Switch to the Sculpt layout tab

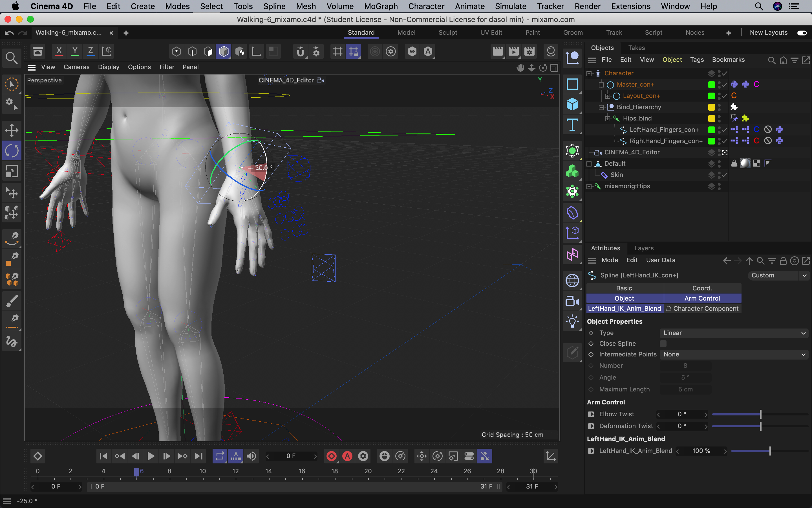click(448, 32)
